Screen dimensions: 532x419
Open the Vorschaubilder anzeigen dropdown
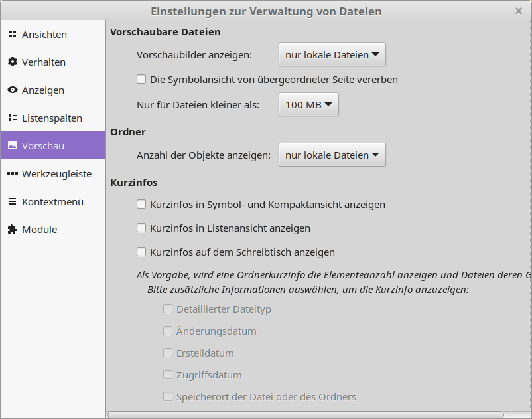[x=332, y=55]
